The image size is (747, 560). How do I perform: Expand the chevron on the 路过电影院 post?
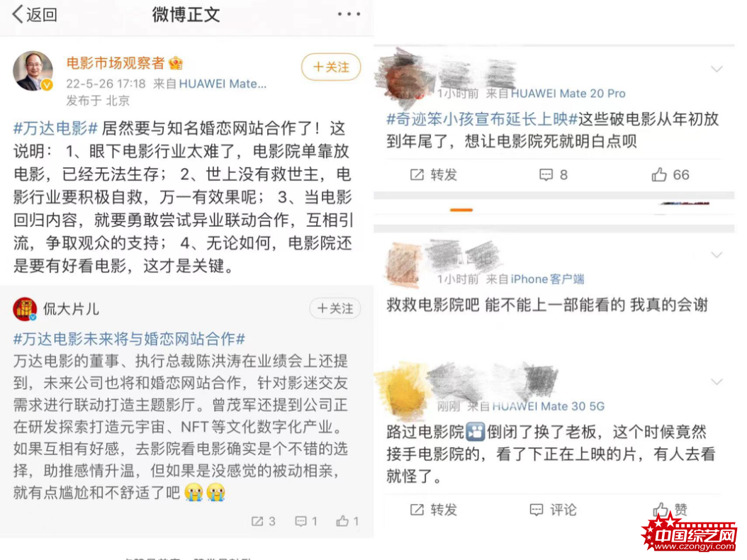tap(717, 382)
